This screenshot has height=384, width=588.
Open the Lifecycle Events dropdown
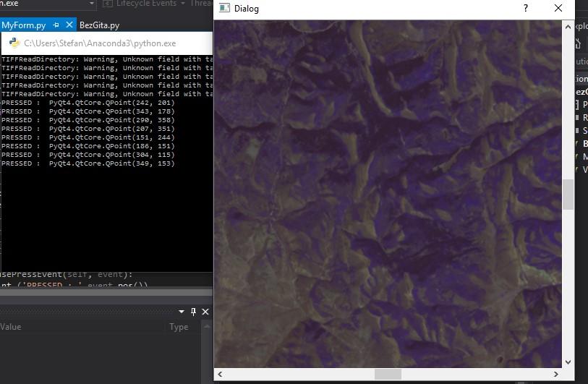(x=145, y=4)
